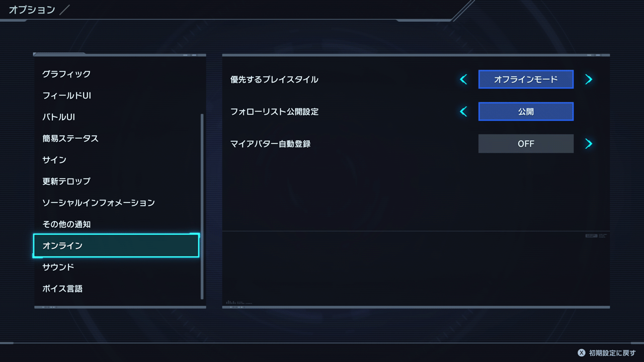Click 初期設定に戻す reset label

point(612,353)
